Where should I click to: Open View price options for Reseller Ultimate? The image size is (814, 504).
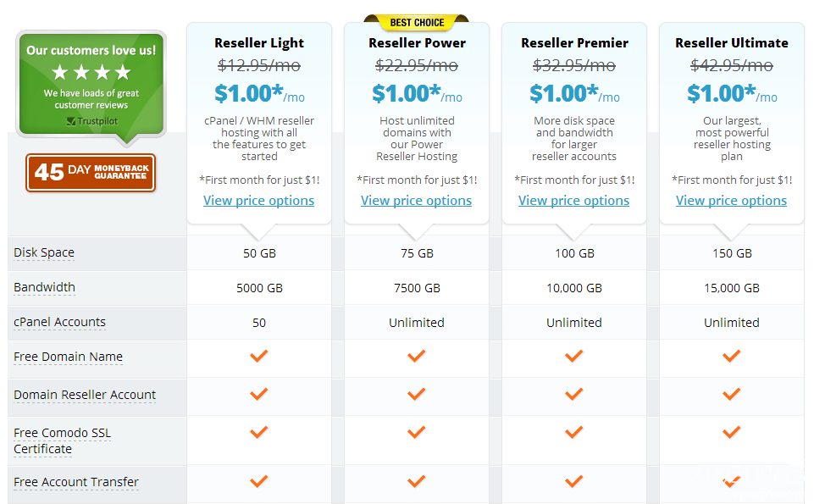pyautogui.click(x=732, y=201)
